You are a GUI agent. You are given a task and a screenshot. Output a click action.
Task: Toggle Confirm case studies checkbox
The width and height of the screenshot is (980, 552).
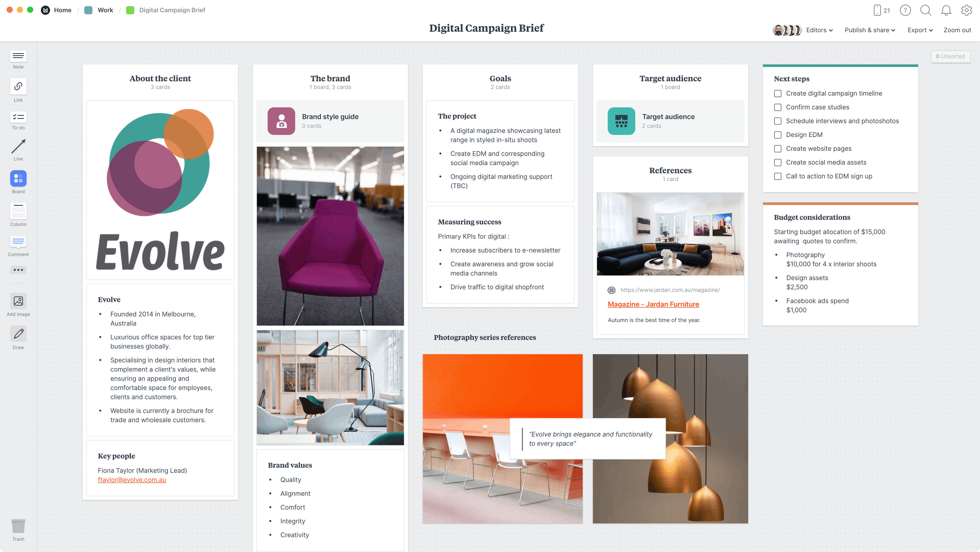778,107
